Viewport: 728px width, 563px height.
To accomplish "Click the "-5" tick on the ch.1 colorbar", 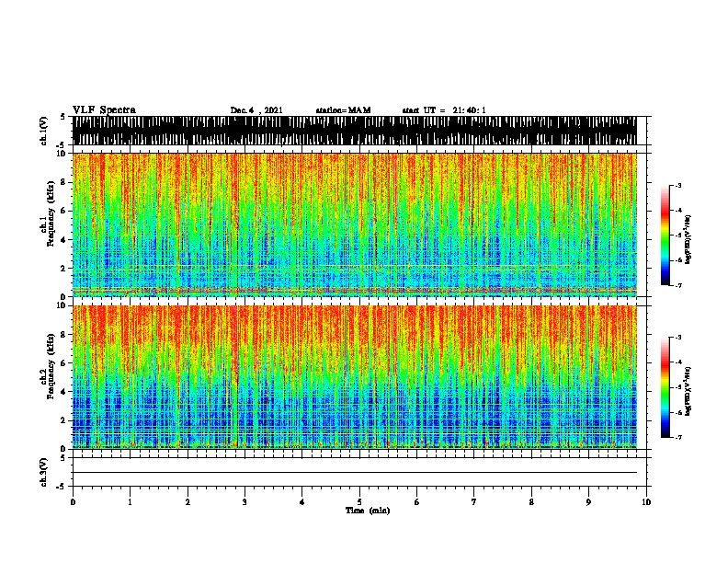I will click(x=677, y=236).
